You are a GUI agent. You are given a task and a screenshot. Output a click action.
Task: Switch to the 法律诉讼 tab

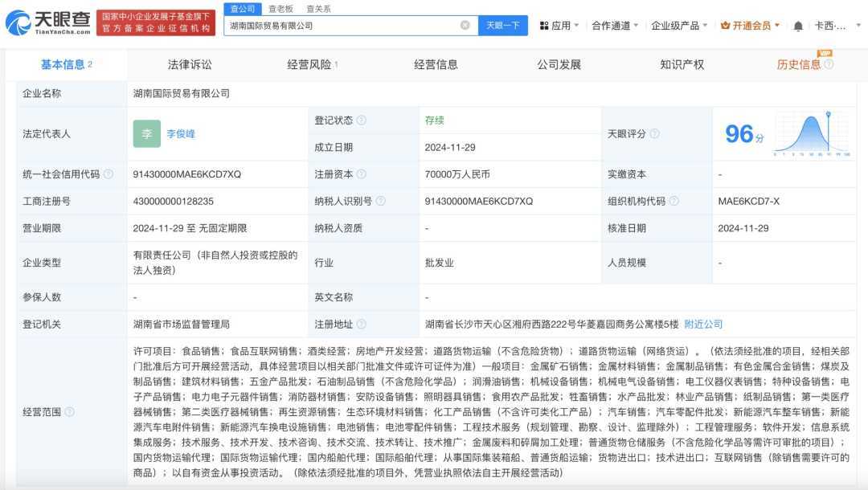(x=190, y=64)
